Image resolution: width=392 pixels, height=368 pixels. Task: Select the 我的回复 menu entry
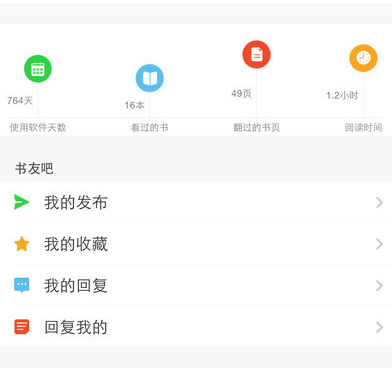tap(196, 286)
